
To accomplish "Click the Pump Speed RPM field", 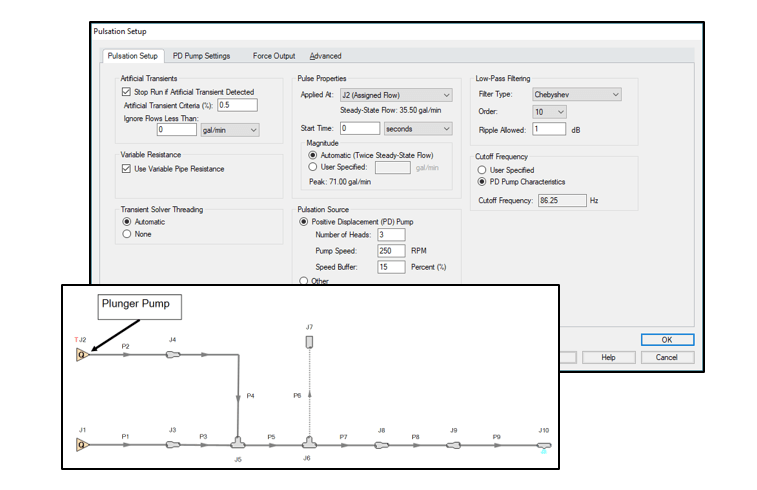I will 391,251.
